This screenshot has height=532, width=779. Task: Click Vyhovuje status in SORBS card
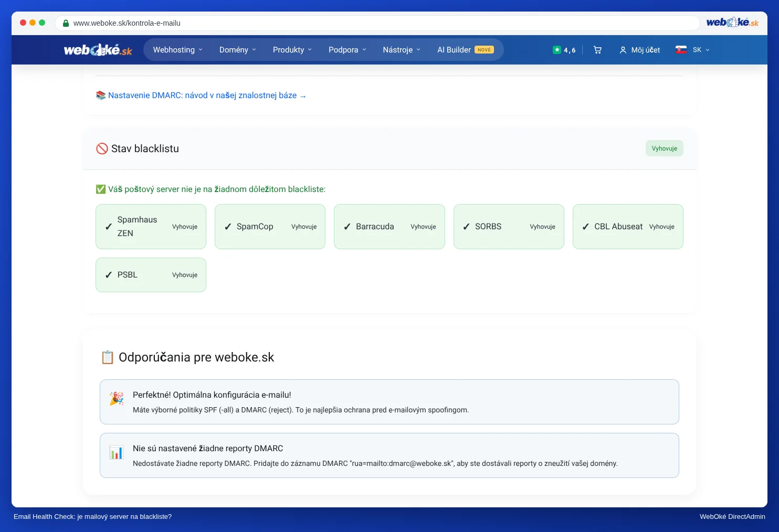[x=542, y=227]
